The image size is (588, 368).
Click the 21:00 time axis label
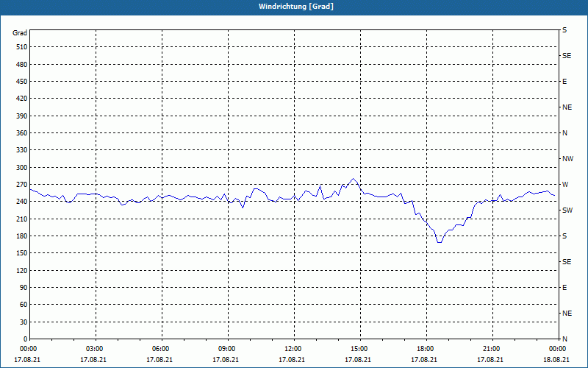(491, 349)
